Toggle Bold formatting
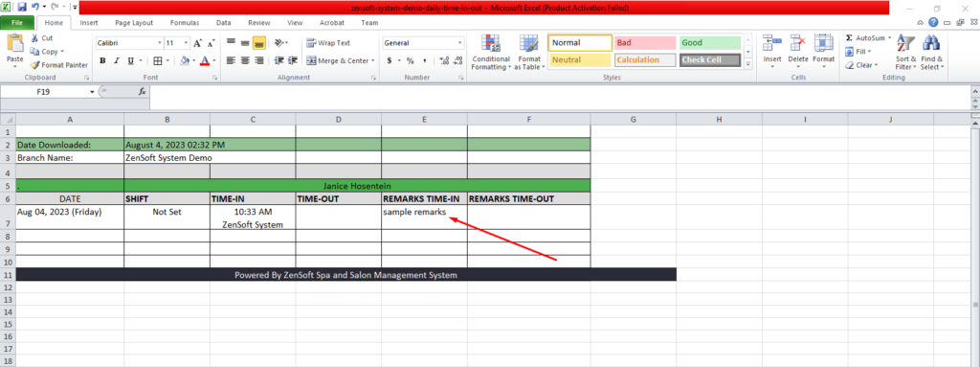The image size is (980, 367). click(101, 60)
